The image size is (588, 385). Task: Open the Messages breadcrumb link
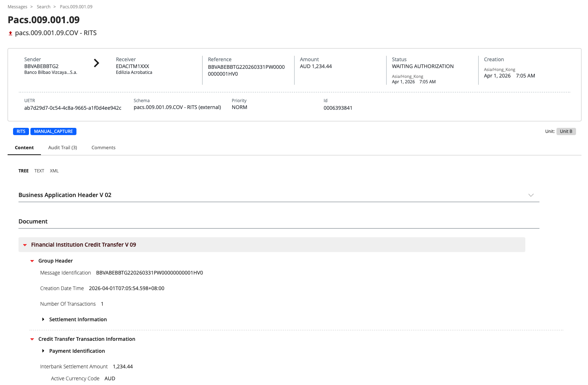[17, 7]
